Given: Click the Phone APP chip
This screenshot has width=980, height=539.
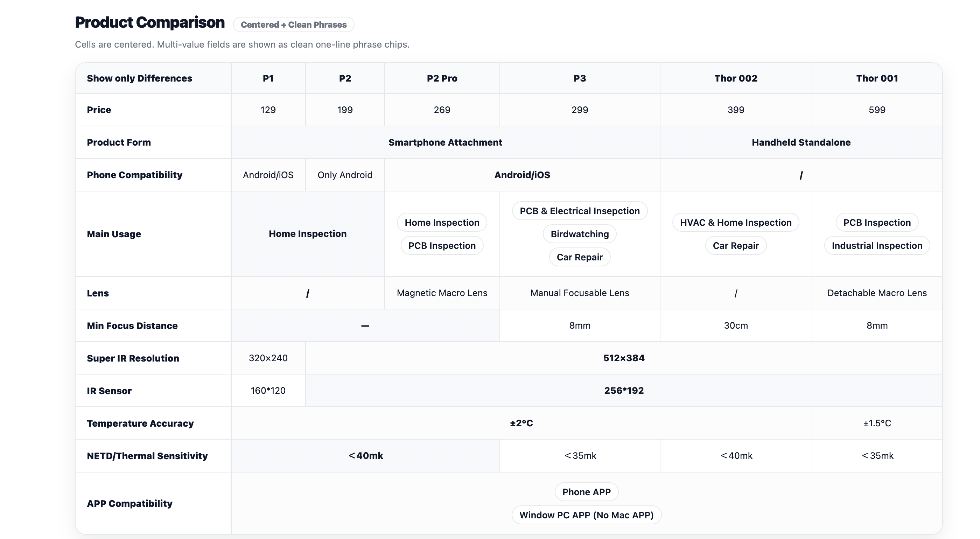Looking at the screenshot, I should [586, 492].
